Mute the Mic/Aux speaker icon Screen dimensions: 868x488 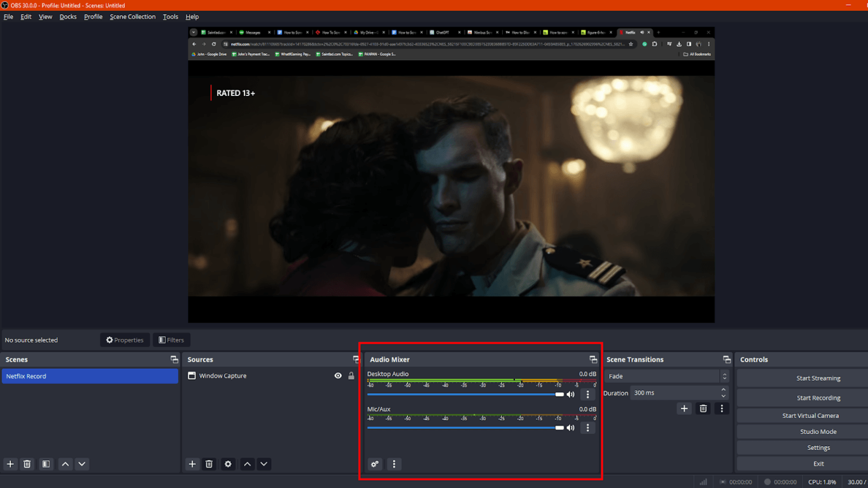tap(571, 428)
